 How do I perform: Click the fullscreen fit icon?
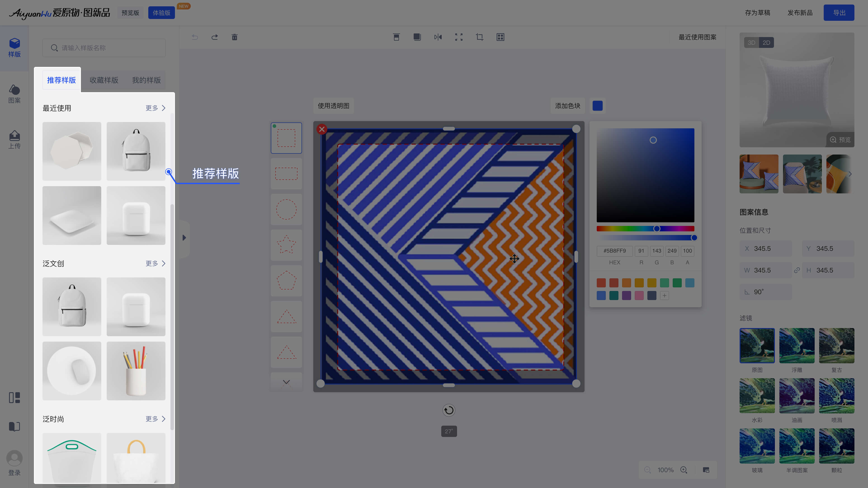459,37
